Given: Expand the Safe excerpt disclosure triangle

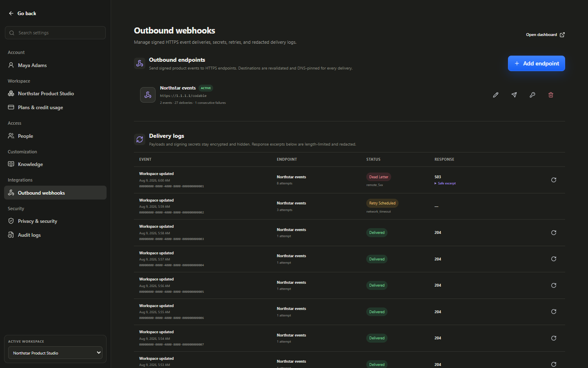Looking at the screenshot, I should (436, 184).
